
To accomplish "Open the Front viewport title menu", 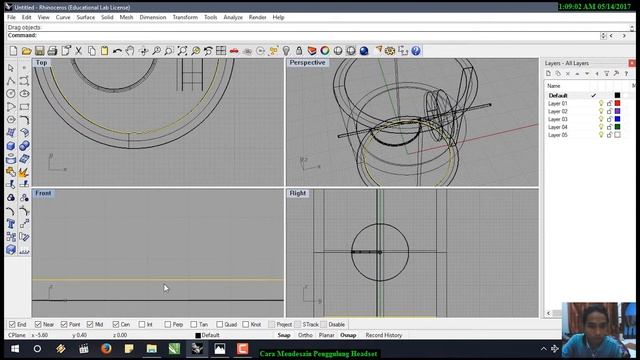I will click(43, 193).
